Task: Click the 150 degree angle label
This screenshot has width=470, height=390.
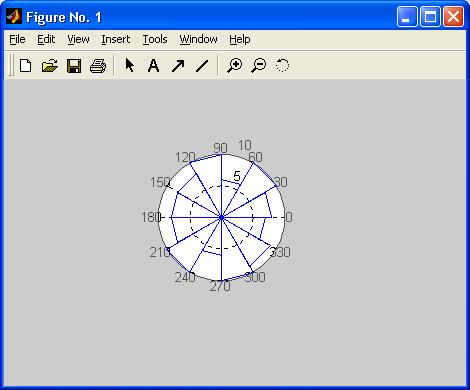Action: 160,182
